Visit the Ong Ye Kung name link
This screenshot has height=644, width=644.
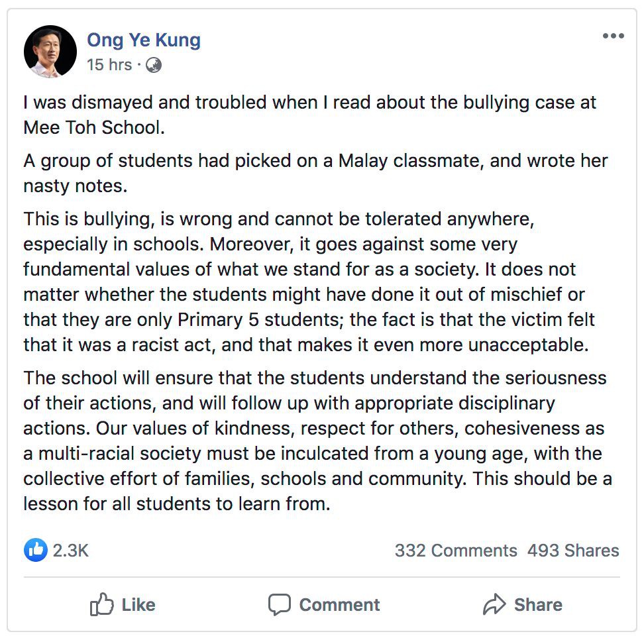[144, 40]
